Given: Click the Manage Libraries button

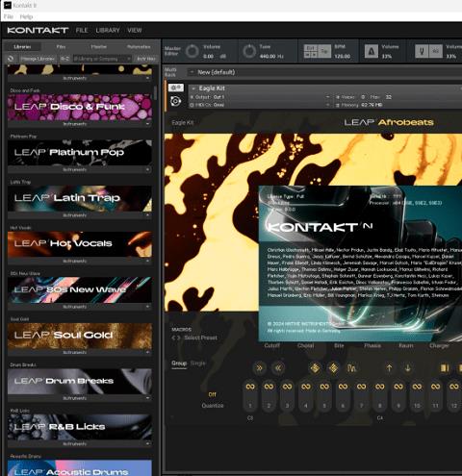Looking at the screenshot, I should [38, 59].
